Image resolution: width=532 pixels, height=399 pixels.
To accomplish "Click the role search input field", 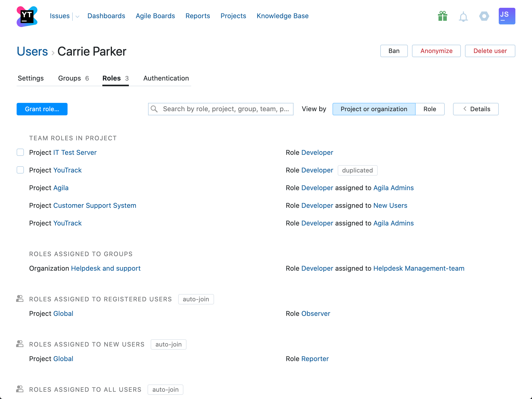I will [x=225, y=109].
